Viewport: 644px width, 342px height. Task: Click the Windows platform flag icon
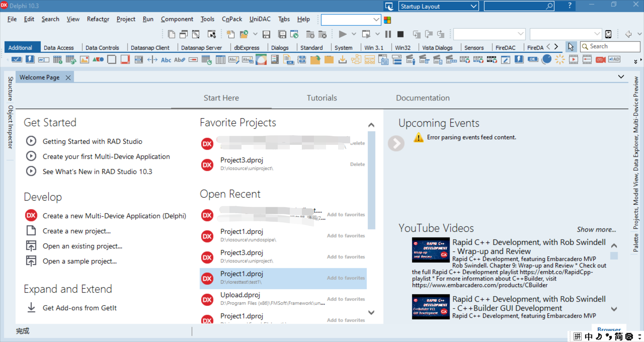pyautogui.click(x=387, y=20)
